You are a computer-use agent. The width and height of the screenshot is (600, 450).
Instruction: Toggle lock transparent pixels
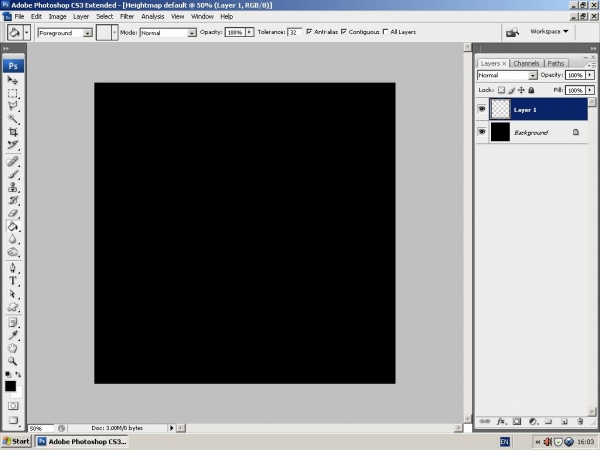(x=501, y=90)
